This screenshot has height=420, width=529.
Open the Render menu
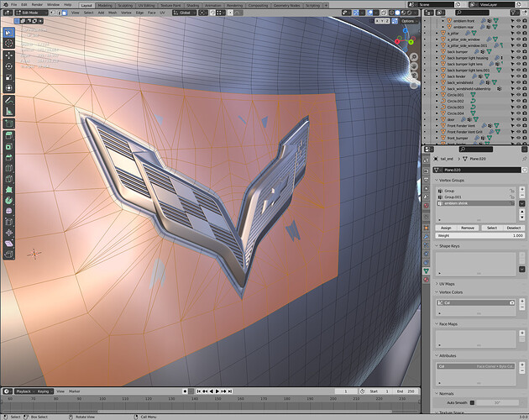coord(37,5)
